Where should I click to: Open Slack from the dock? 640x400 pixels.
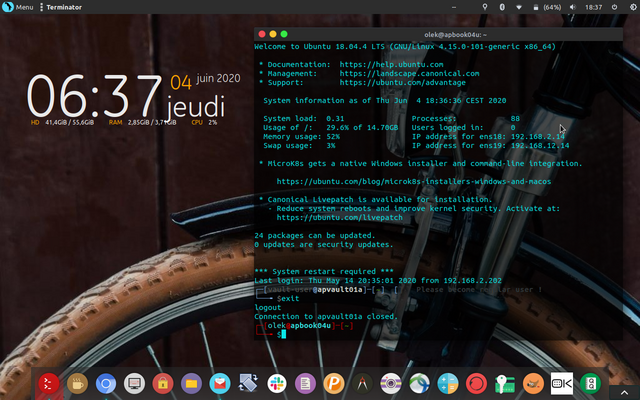(x=277, y=384)
